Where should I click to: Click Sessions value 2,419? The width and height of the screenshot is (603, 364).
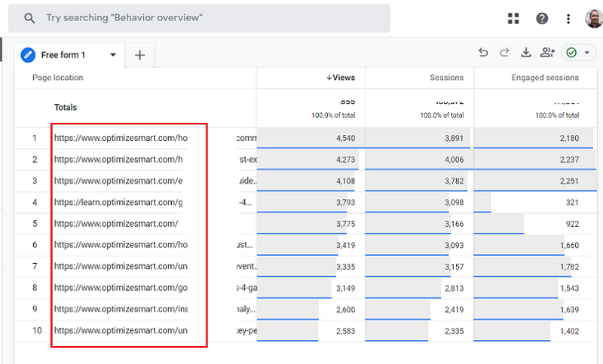coord(455,310)
